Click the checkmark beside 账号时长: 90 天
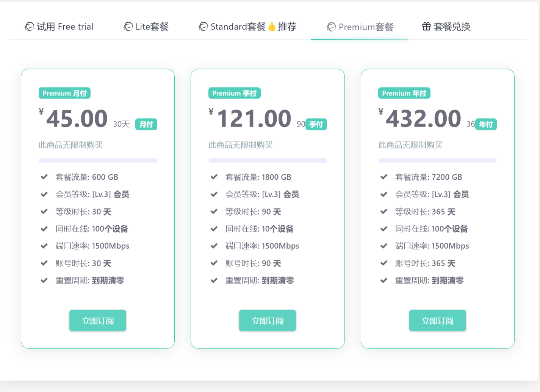Screen dimensions: 540x392 point(214,263)
